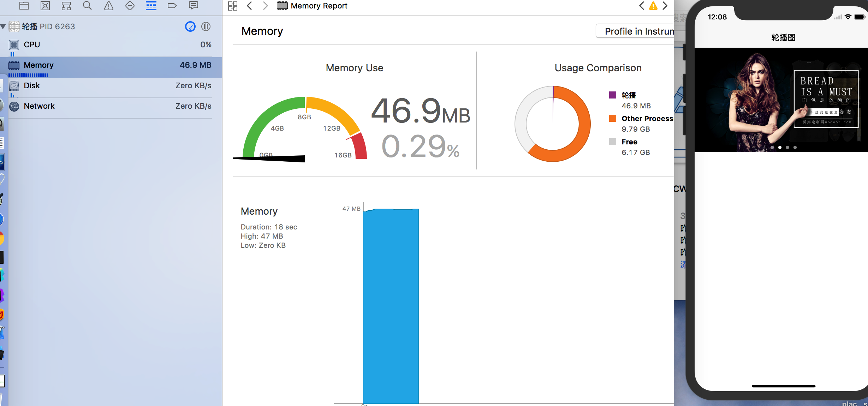The width and height of the screenshot is (868, 406).
Task: Select the Source Control navigator icon
Action: (45, 6)
